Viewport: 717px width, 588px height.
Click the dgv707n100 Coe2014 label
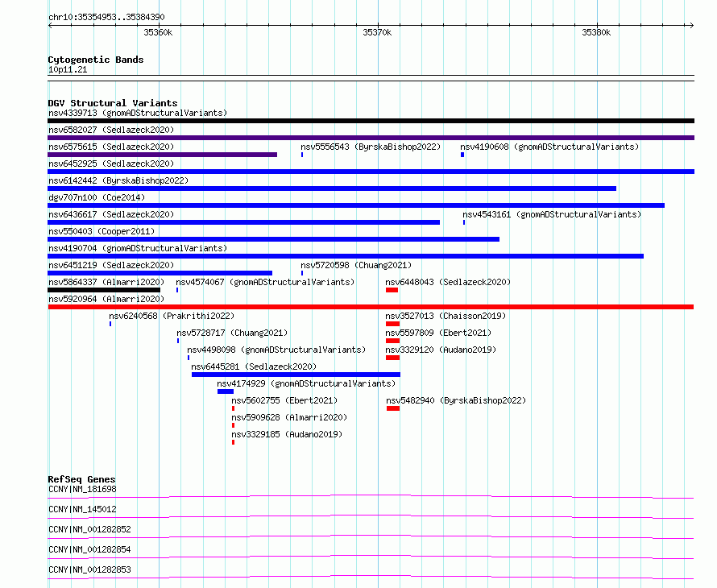pos(97,197)
